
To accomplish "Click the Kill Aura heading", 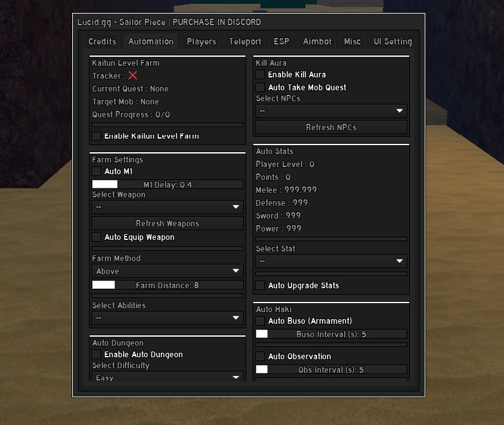I will (x=271, y=63).
